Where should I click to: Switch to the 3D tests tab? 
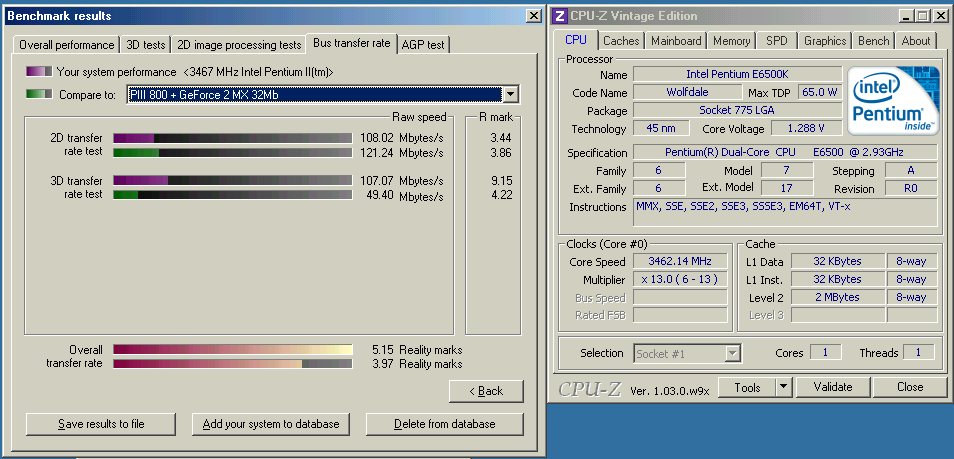[145, 45]
